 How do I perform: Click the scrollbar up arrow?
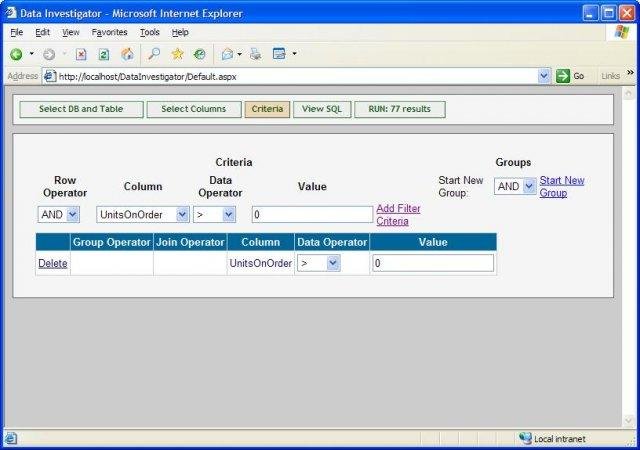[x=629, y=94]
